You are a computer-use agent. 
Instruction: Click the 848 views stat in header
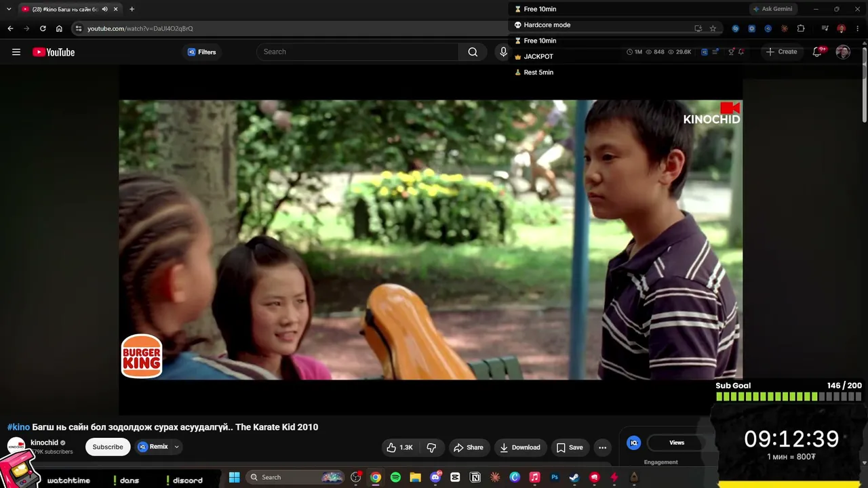(x=654, y=52)
